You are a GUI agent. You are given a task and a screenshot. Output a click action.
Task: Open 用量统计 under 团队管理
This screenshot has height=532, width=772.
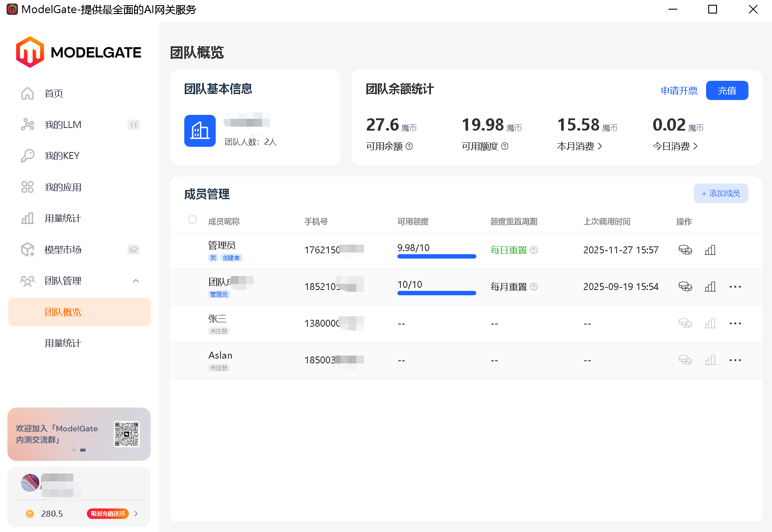pyautogui.click(x=62, y=343)
